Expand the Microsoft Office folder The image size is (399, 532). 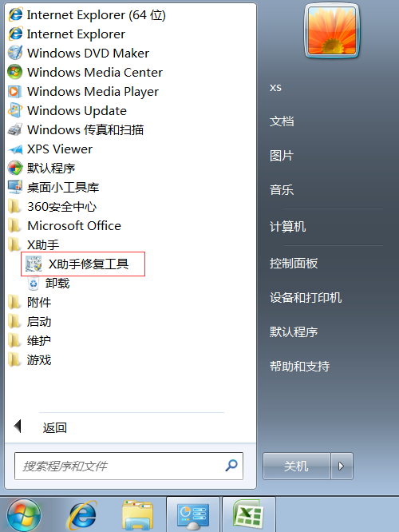click(65, 225)
